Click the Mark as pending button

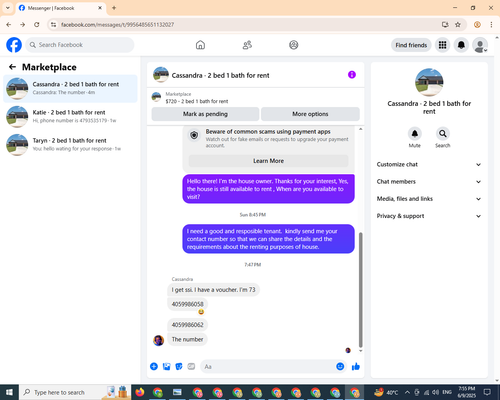point(205,114)
